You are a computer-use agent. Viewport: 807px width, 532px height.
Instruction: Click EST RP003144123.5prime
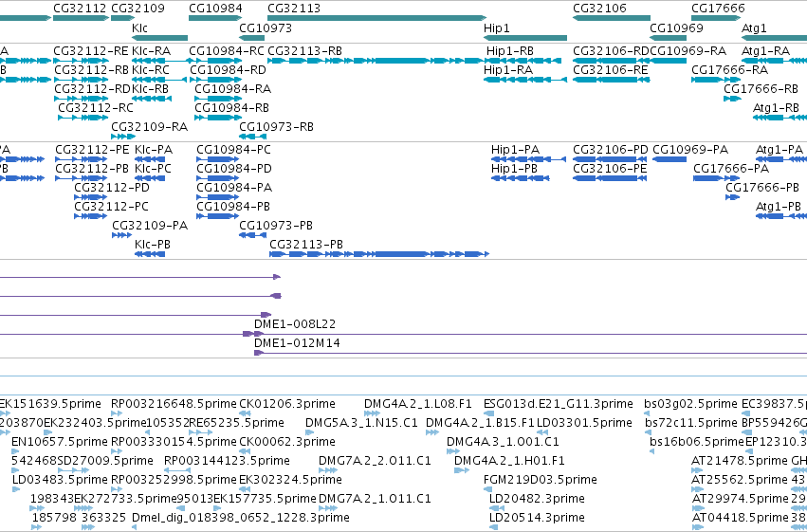point(227,461)
